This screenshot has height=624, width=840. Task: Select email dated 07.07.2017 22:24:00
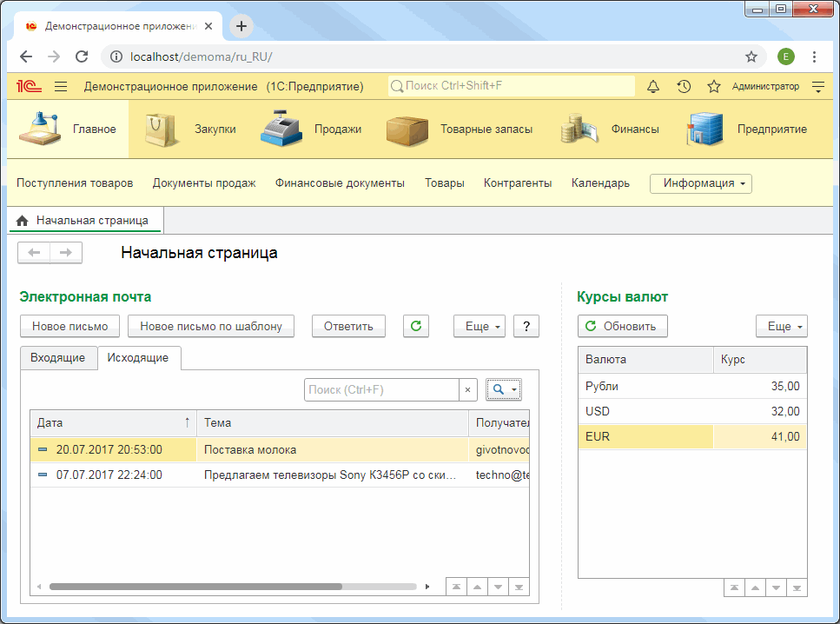click(280, 475)
